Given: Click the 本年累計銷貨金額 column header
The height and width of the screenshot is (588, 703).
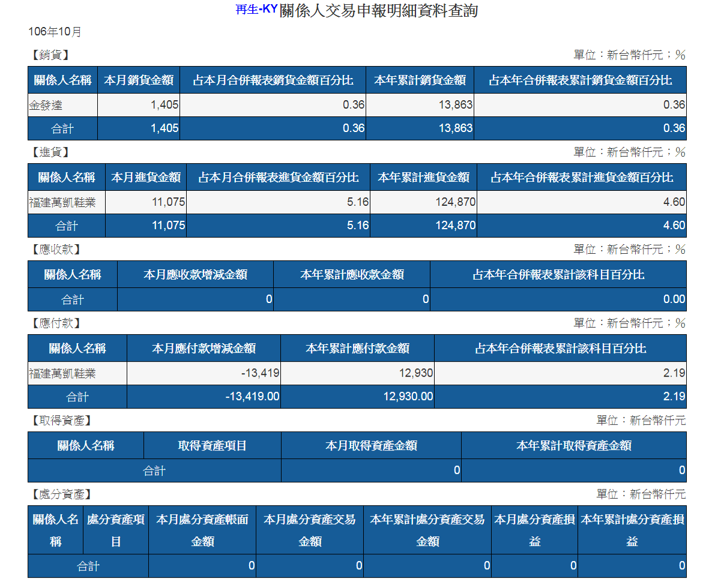Looking at the screenshot, I should pos(420,80).
